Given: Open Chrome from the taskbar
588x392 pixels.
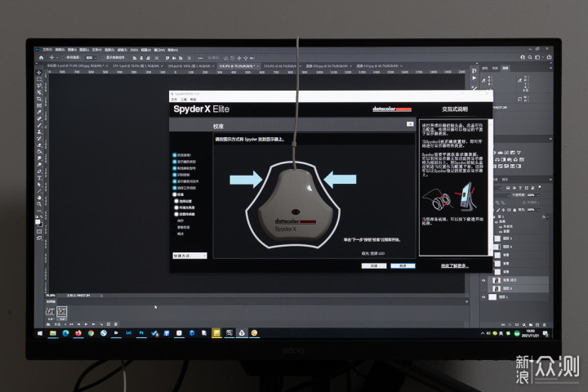Looking at the screenshot, I should click(x=91, y=333).
